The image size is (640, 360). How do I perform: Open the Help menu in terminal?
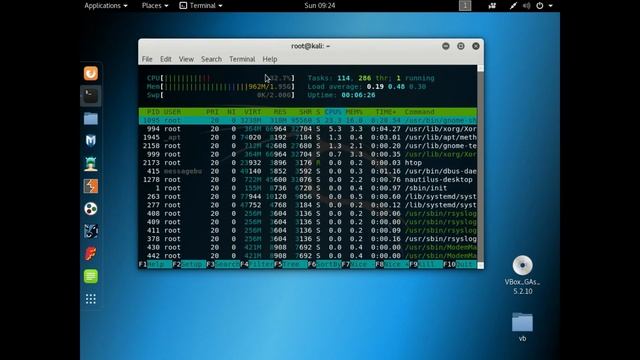(270, 59)
